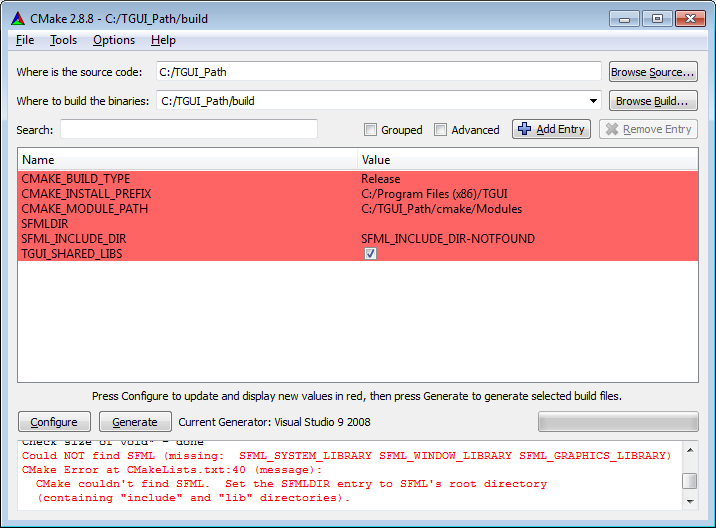Open the Options menu
This screenshot has height=528, width=716.
114,40
